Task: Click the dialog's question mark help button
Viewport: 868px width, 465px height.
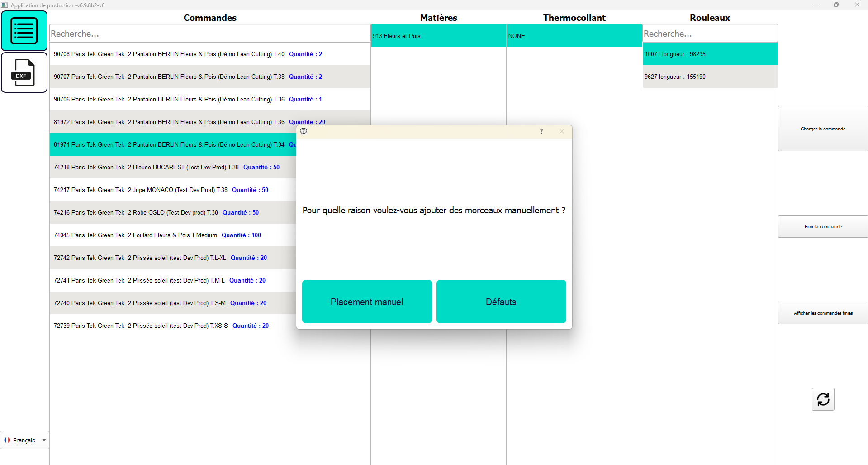Action: pos(541,131)
